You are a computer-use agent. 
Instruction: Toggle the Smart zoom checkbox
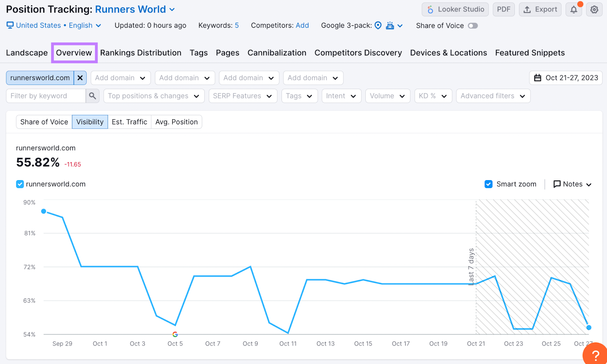(488, 184)
